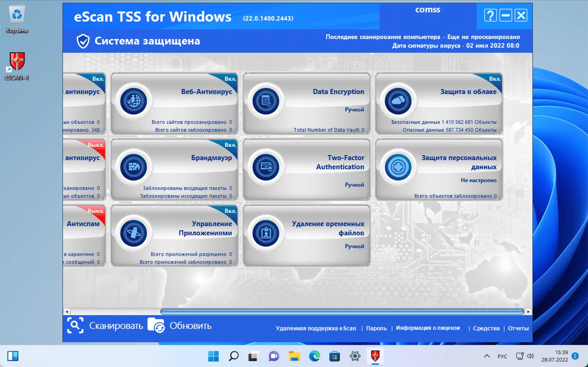Open the Средства tools link
Viewport: 588px width, 367px height.
tap(486, 328)
